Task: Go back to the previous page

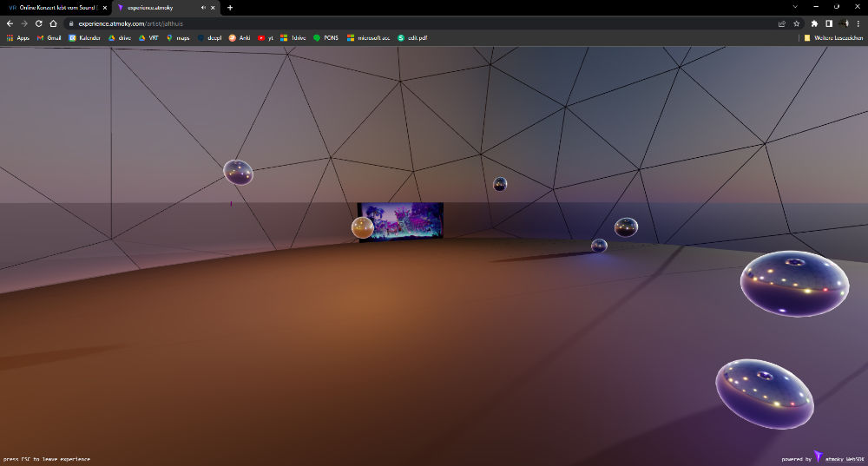Action: [10, 23]
